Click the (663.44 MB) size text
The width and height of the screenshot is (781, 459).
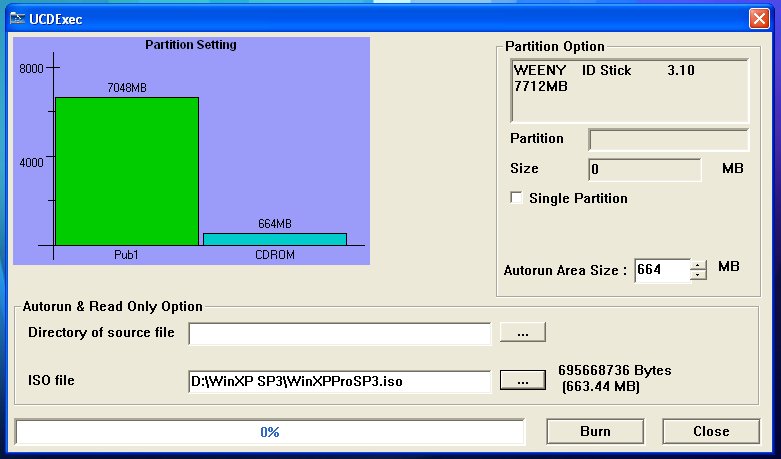point(601,387)
